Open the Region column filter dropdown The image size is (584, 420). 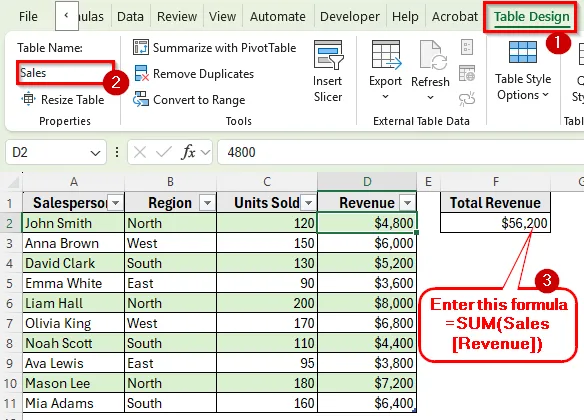click(207, 203)
